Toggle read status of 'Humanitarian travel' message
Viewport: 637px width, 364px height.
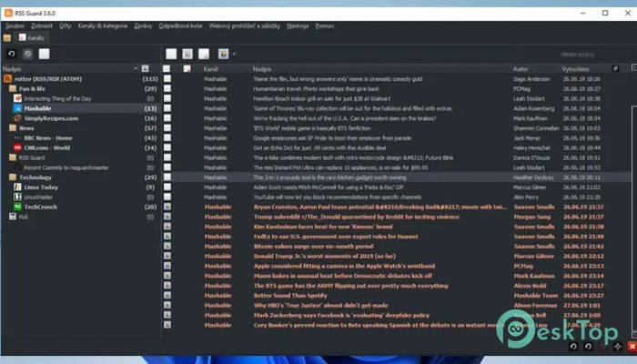tap(167, 88)
